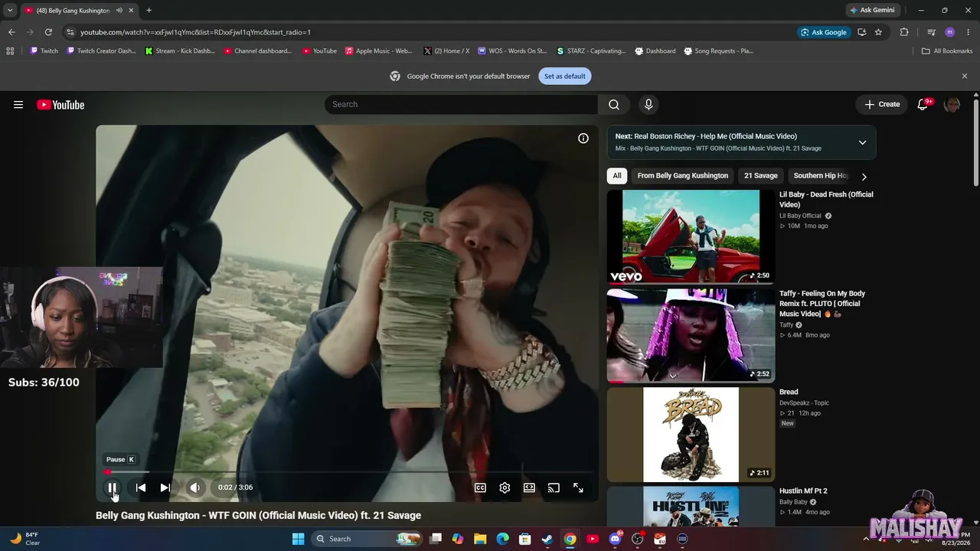Open the video player settings gear
The height and width of the screenshot is (551, 980).
505,487
